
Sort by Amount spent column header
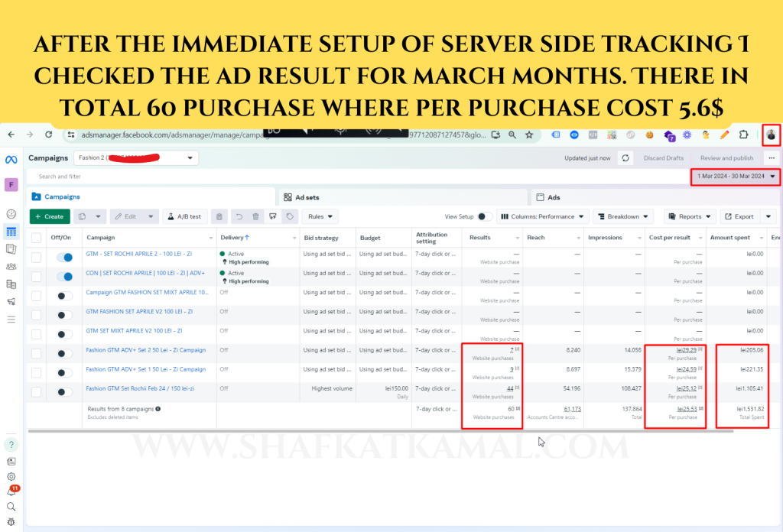[x=729, y=238]
